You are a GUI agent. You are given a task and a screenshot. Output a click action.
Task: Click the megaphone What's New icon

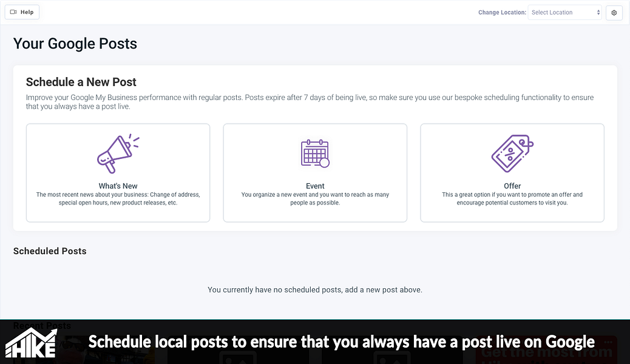tap(118, 153)
